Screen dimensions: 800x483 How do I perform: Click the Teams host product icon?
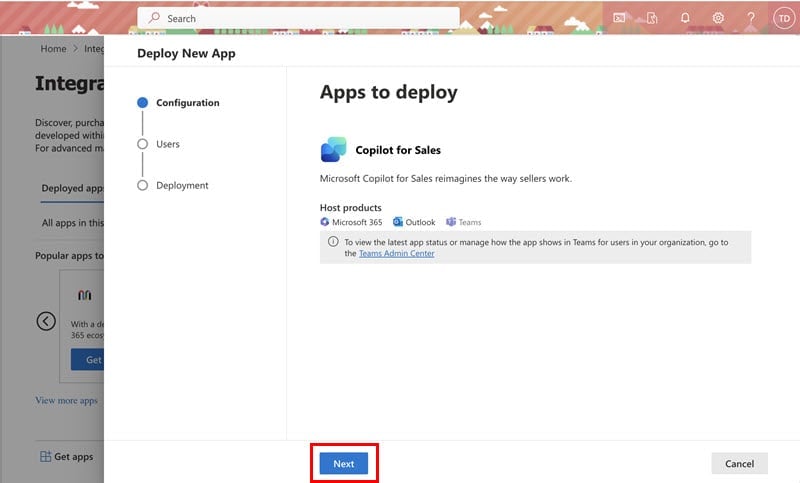coord(451,222)
